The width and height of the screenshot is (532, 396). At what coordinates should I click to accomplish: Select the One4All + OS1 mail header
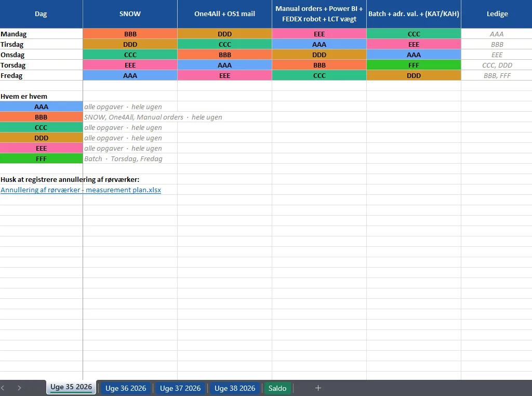pyautogui.click(x=224, y=14)
